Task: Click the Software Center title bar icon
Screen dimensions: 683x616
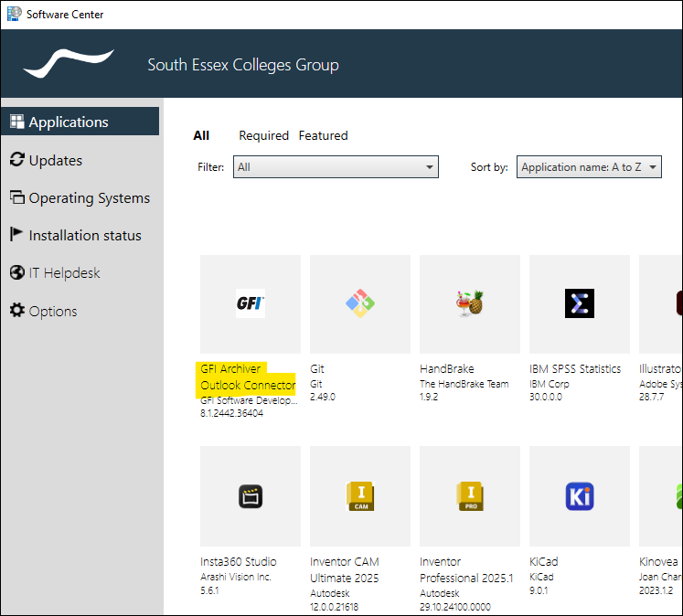Action: [x=14, y=14]
